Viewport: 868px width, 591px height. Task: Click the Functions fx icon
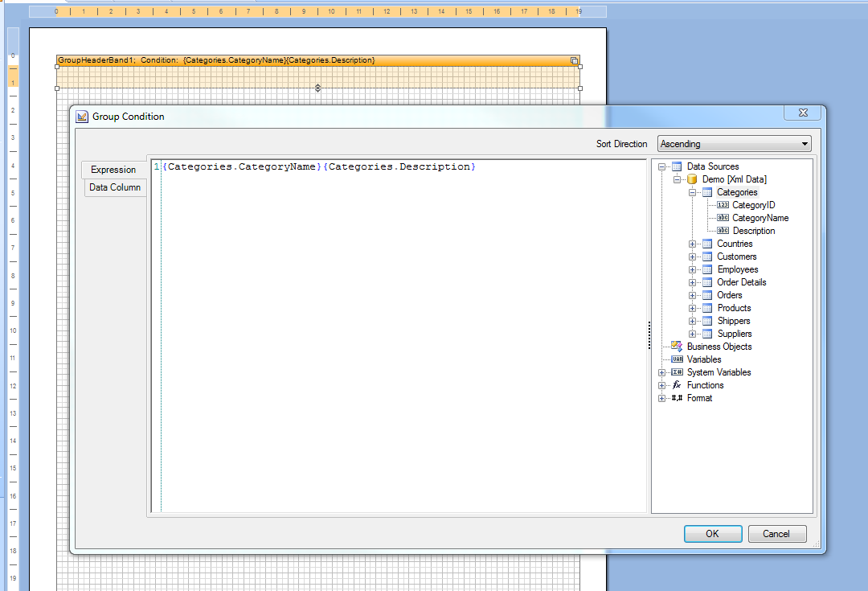677,385
